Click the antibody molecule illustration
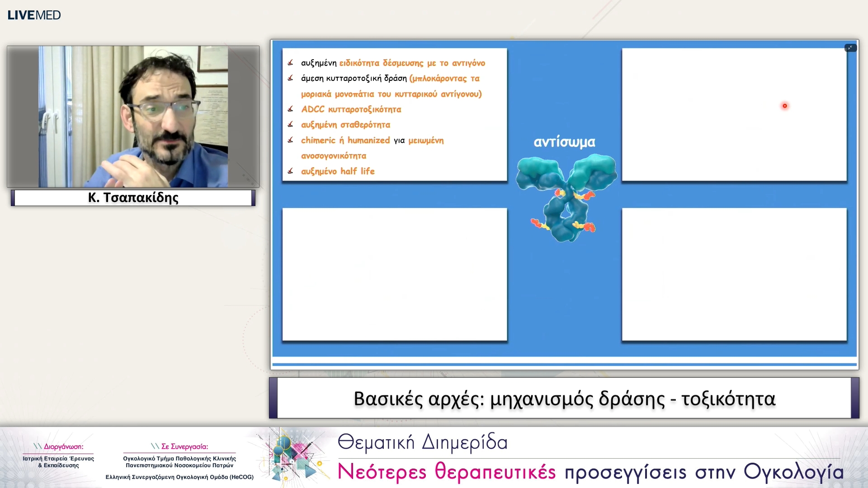The height and width of the screenshot is (488, 868). coord(565,197)
